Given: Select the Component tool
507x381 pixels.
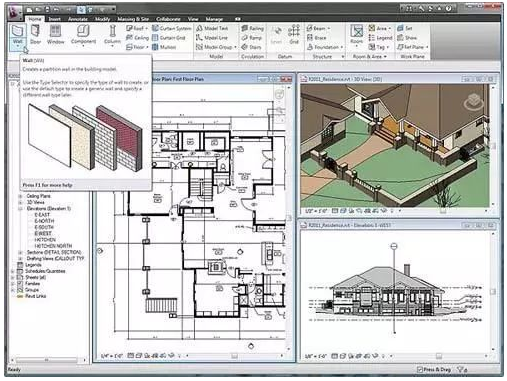Looking at the screenshot, I should pos(83,35).
